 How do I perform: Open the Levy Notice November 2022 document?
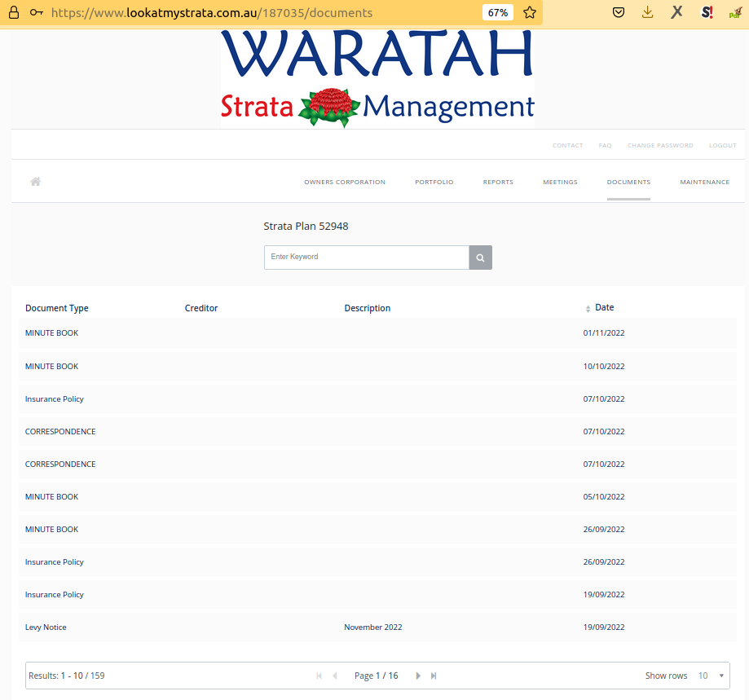(x=46, y=627)
